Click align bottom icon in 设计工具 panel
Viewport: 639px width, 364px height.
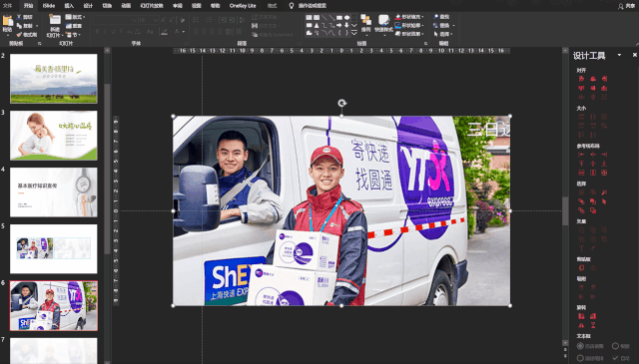[x=604, y=88]
